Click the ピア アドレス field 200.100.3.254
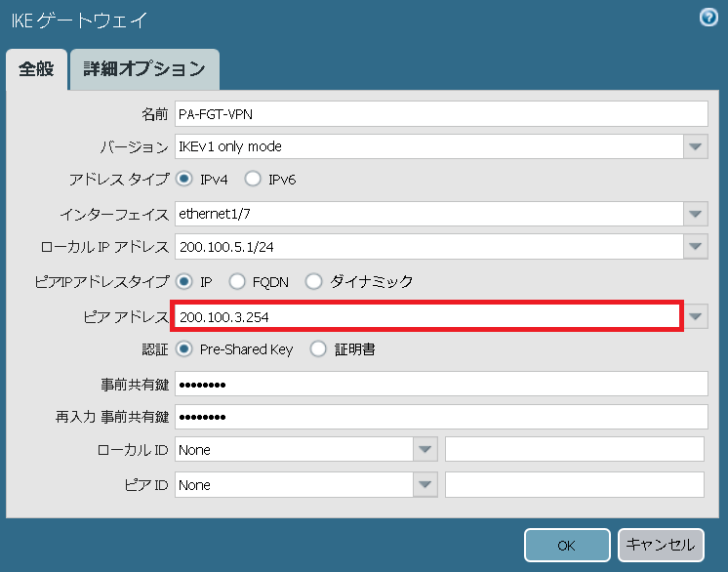 point(427,316)
